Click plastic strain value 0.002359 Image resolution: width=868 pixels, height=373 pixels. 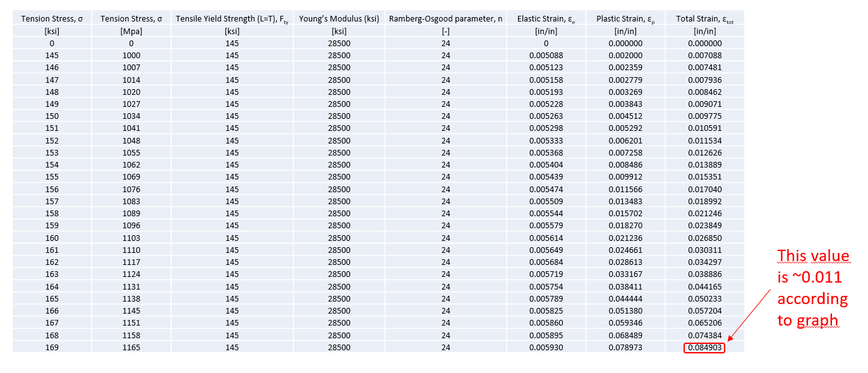625,68
